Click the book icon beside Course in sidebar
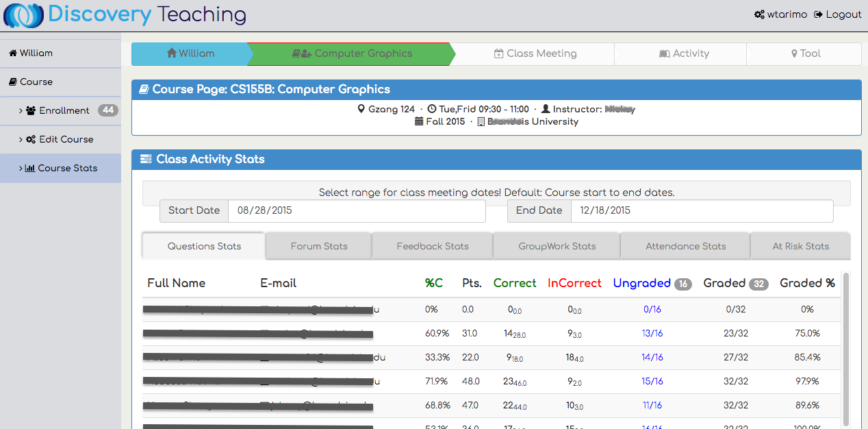Screen dimensions: 868x429 pos(13,82)
